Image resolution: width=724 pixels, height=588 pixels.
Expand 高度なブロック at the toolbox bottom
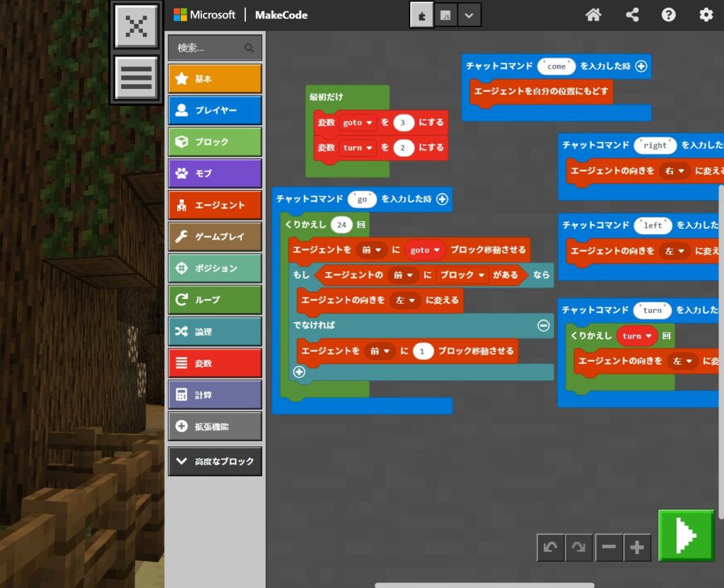(214, 461)
